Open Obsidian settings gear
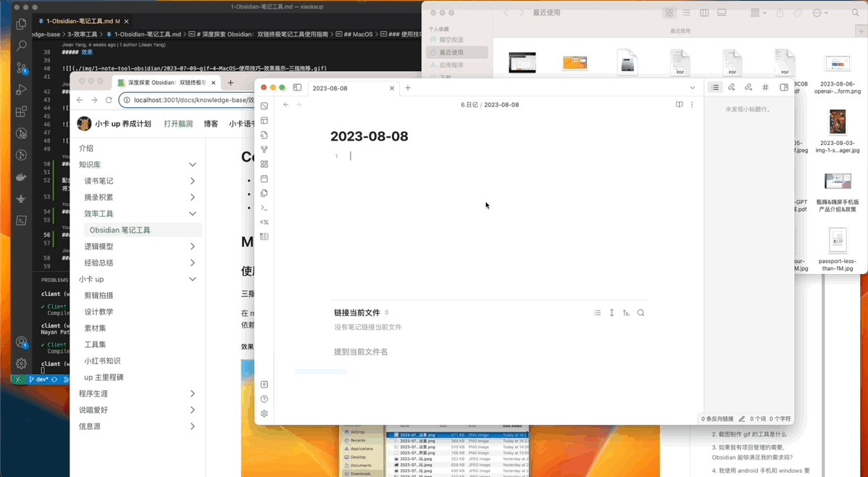Screen dimensions: 868x477 (x=264, y=413)
